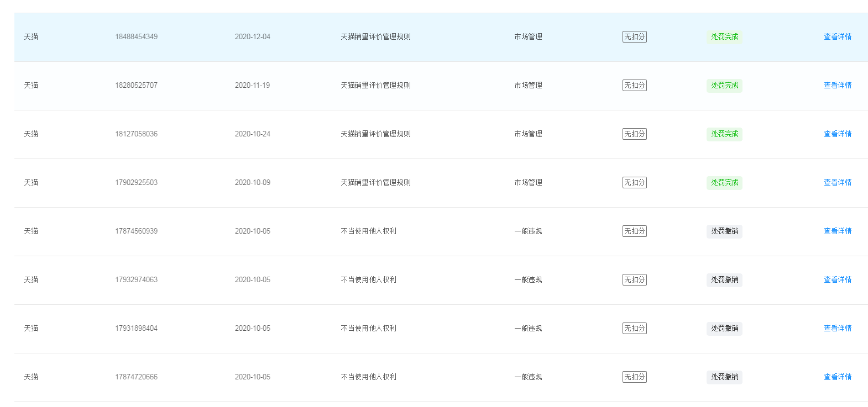The image size is (868, 407).
Task: Open 查看详情 for record 17902925503
Action: click(837, 183)
